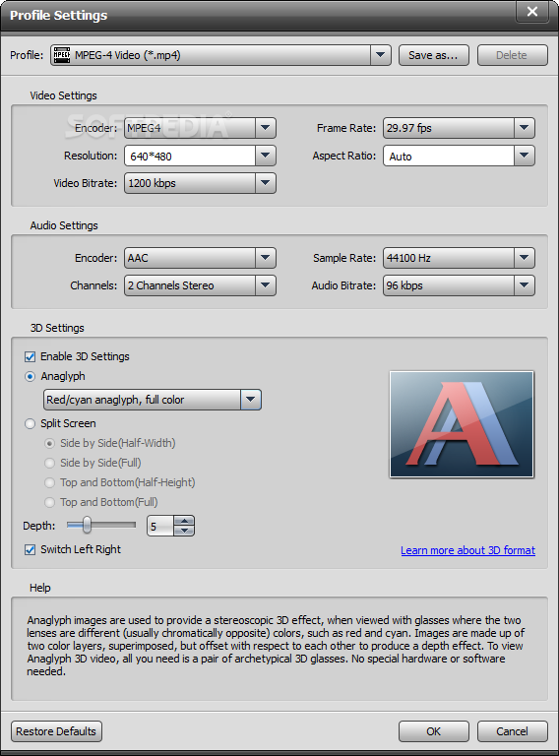559x756 pixels.
Task: Expand the video Encoder MPEG4 dropdown
Action: [x=265, y=128]
